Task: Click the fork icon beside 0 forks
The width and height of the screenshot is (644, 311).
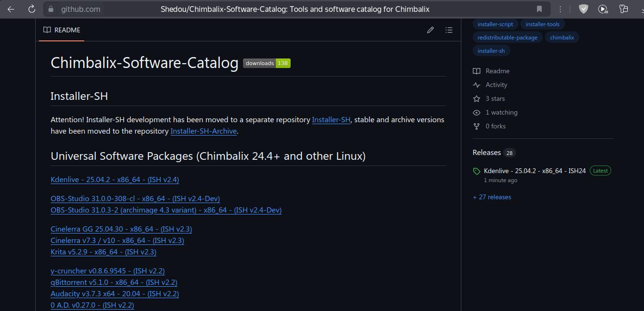Action: tap(477, 126)
